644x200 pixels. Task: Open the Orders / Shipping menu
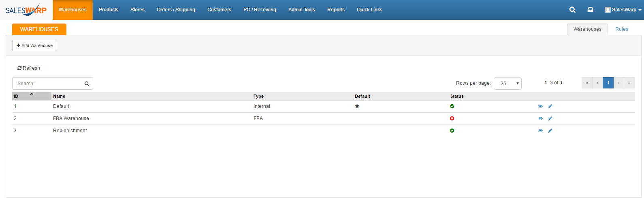(x=176, y=10)
